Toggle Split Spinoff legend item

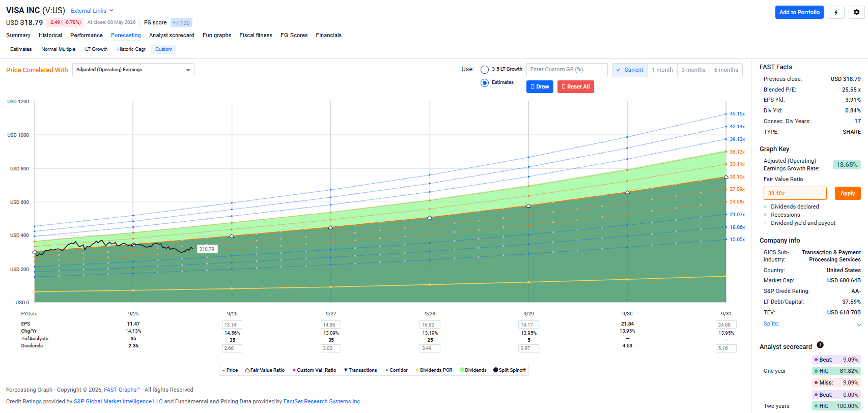click(510, 370)
